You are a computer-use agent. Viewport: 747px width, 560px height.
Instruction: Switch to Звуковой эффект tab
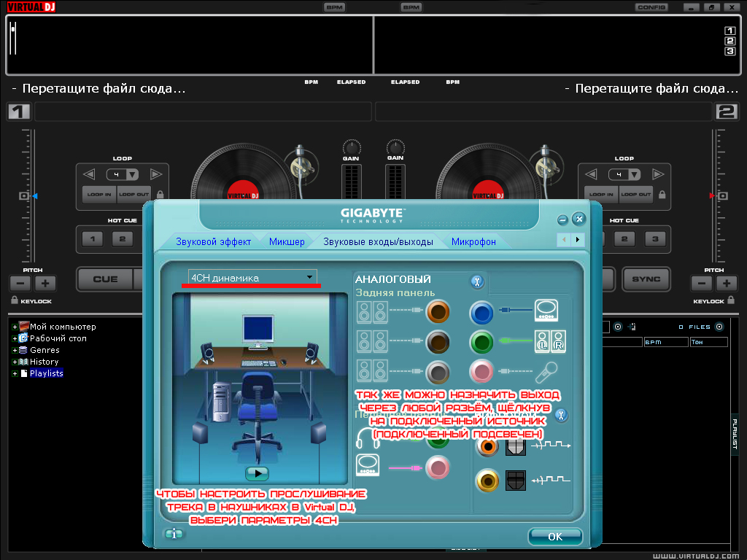tap(213, 241)
